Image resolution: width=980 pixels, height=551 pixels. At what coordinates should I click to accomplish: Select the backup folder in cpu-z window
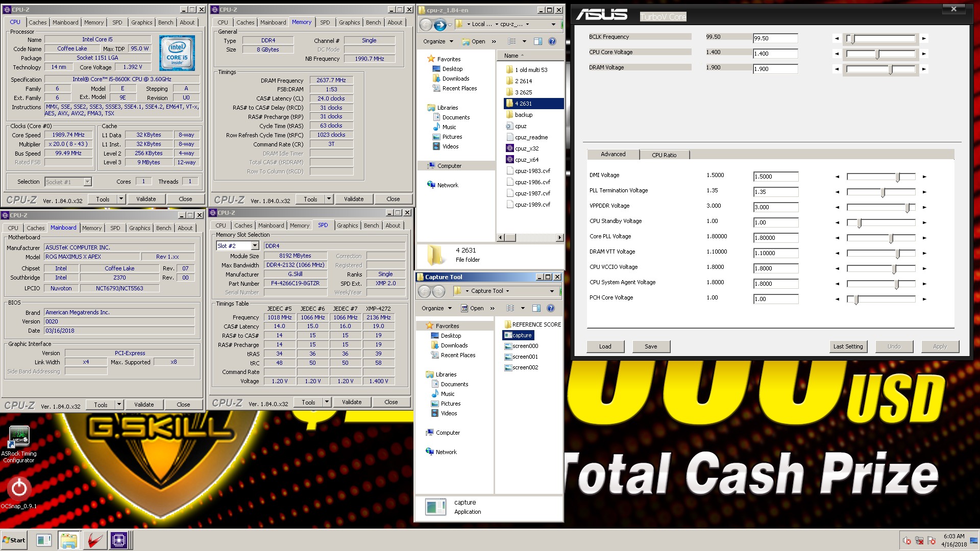click(519, 115)
